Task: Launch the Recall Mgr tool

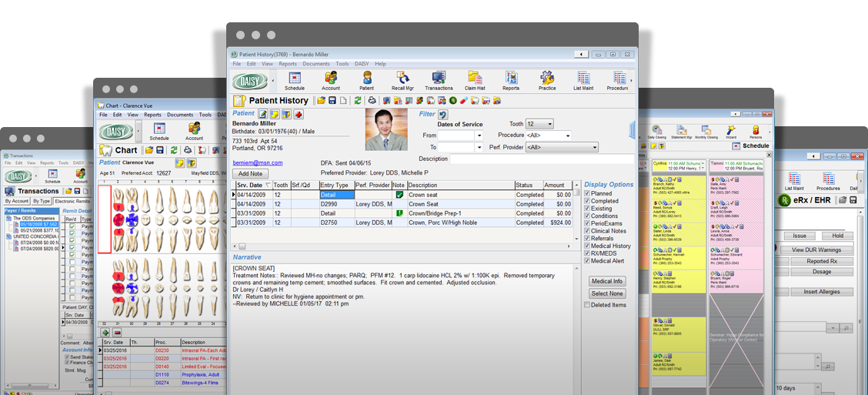Action: click(402, 81)
